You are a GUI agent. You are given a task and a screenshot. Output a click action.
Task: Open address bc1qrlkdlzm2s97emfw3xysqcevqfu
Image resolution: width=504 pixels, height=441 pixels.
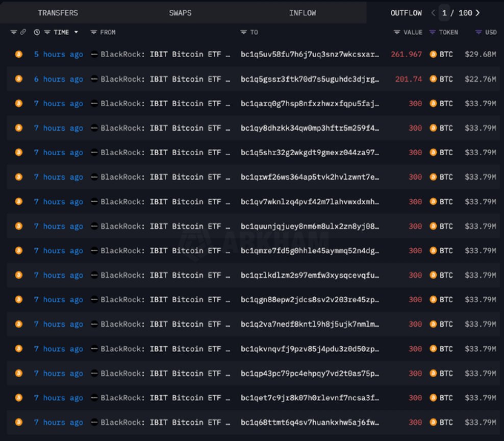coord(310,275)
